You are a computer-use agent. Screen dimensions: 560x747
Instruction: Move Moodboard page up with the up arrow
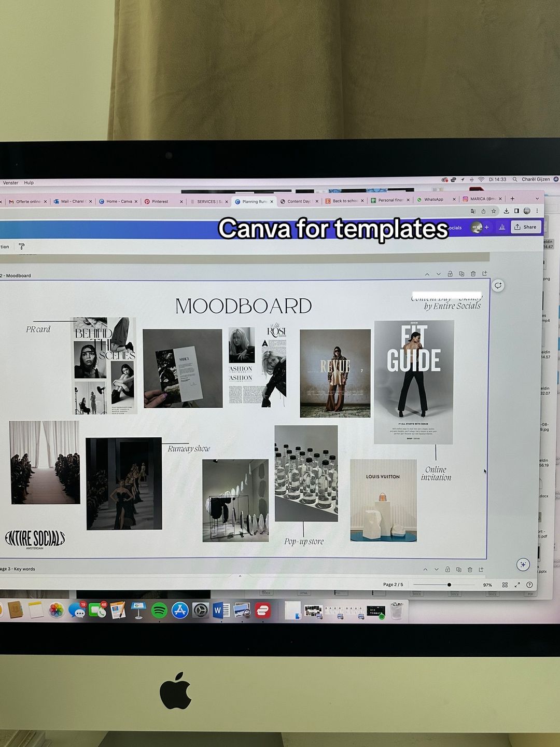pos(427,274)
